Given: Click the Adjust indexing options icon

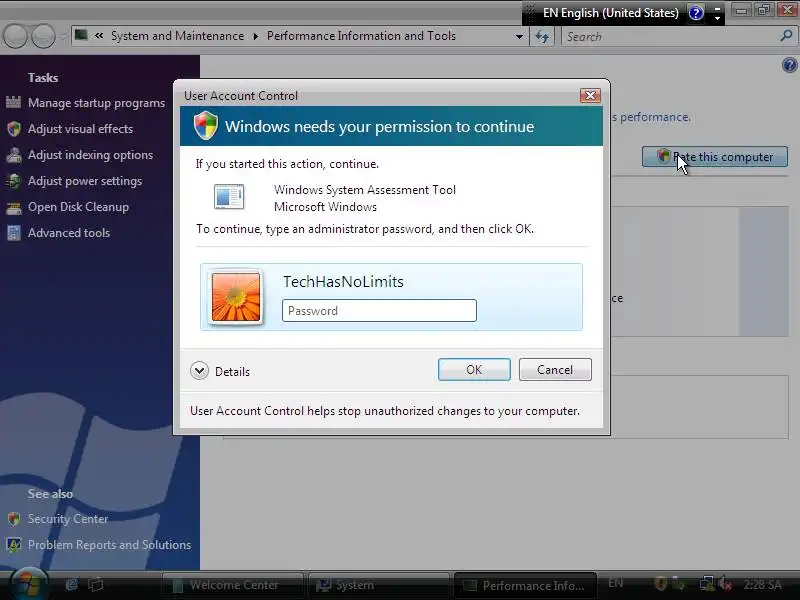Looking at the screenshot, I should [14, 155].
